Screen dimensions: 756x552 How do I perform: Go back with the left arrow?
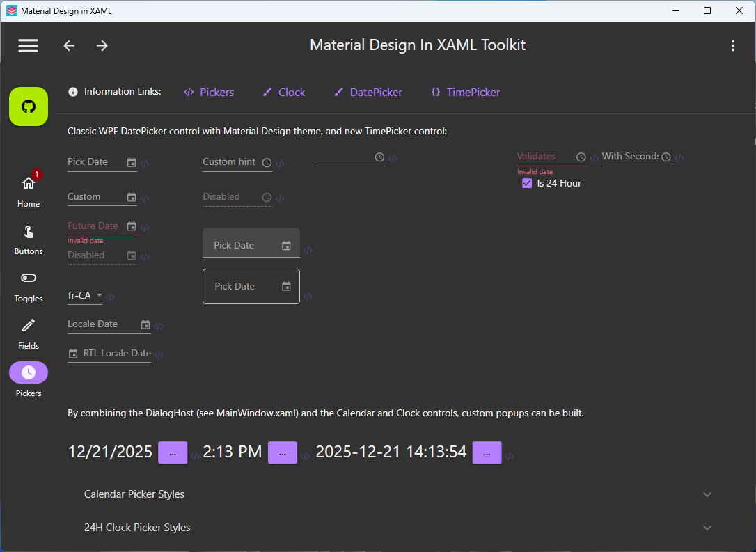click(x=69, y=45)
